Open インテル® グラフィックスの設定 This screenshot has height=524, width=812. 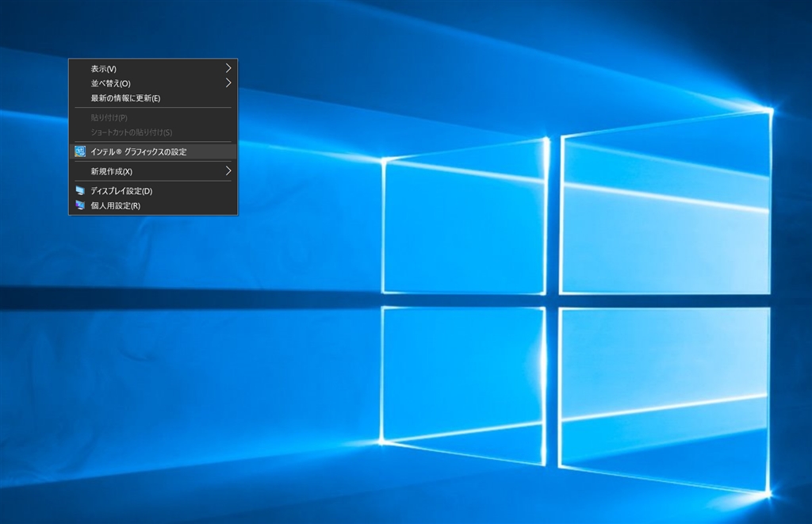[x=153, y=151]
